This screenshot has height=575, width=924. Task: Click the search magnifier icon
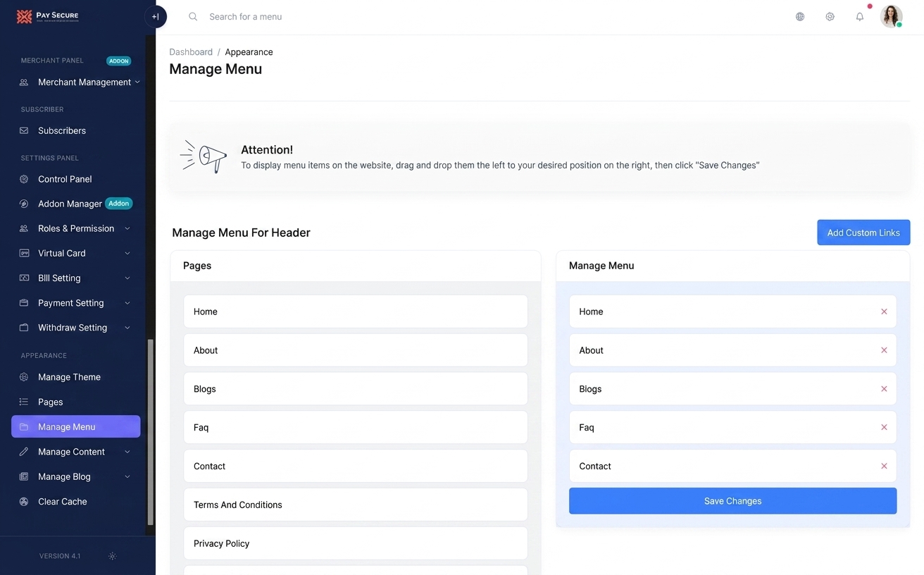[193, 17]
